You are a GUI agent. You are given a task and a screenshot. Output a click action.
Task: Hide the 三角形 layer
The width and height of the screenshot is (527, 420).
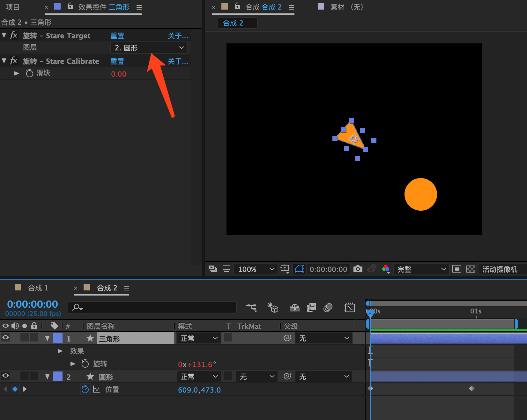(6, 337)
